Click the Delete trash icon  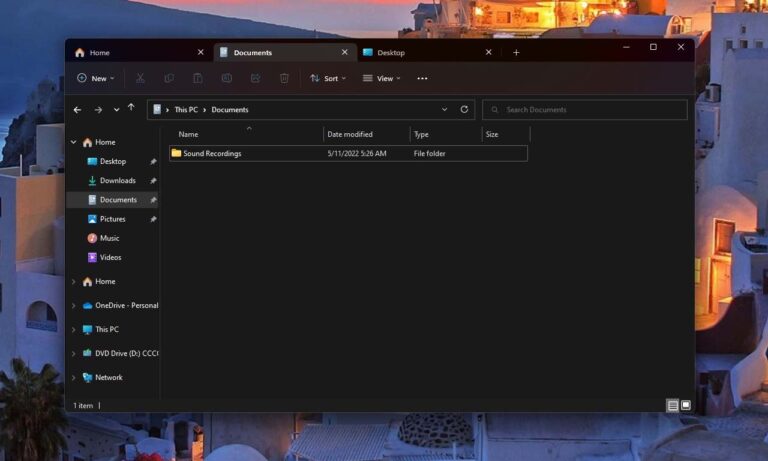(x=284, y=78)
